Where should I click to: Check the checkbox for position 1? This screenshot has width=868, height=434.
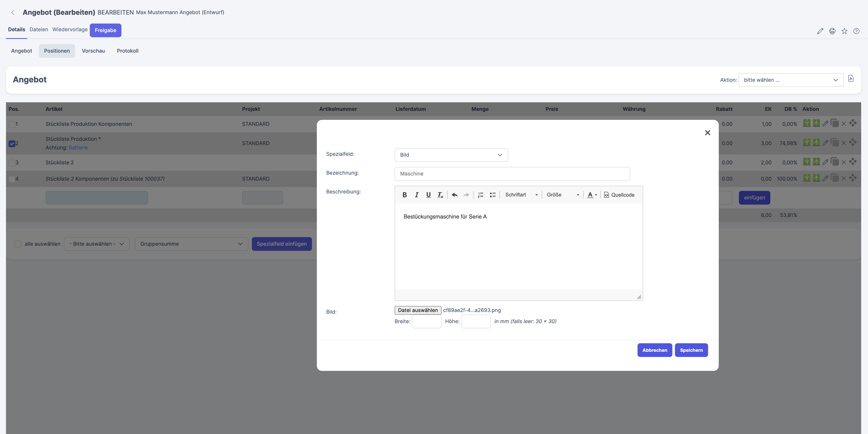coord(12,124)
